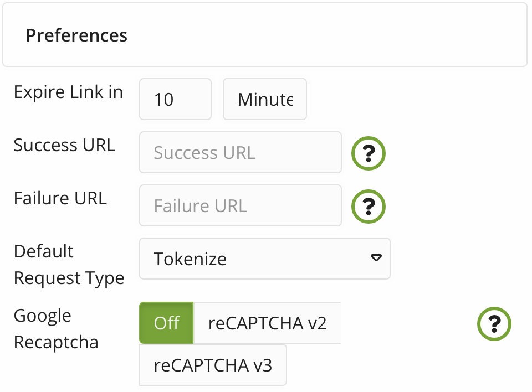The height and width of the screenshot is (392, 532).
Task: Click the value 10 in expire field
Action: [164, 100]
